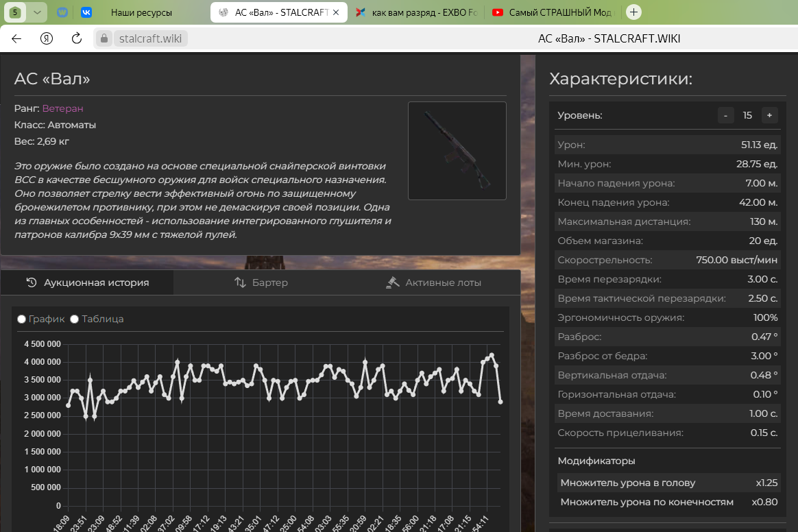The width and height of the screenshot is (798, 532).
Task: Close the АС «Вал» tab
Action: tap(336, 12)
